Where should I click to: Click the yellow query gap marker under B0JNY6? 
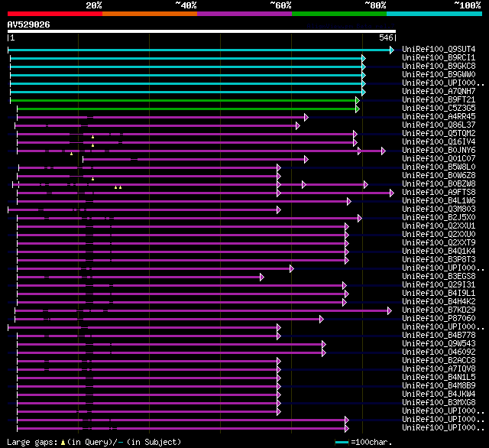coord(71,154)
